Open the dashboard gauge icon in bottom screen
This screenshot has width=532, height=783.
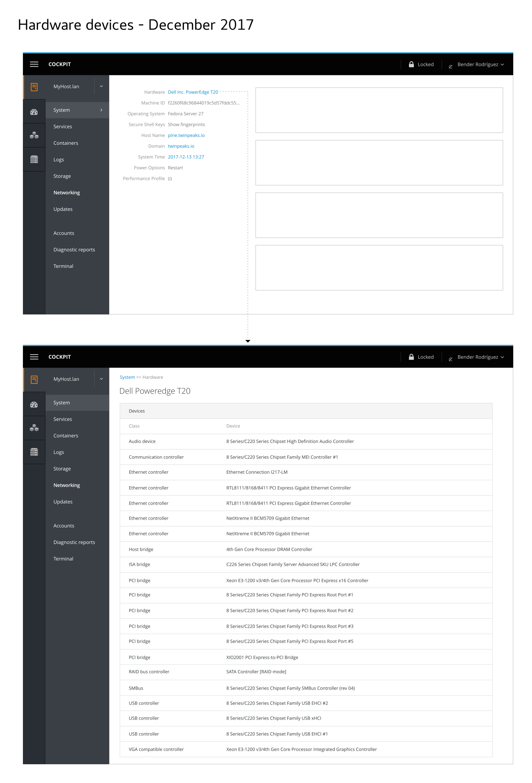point(34,404)
